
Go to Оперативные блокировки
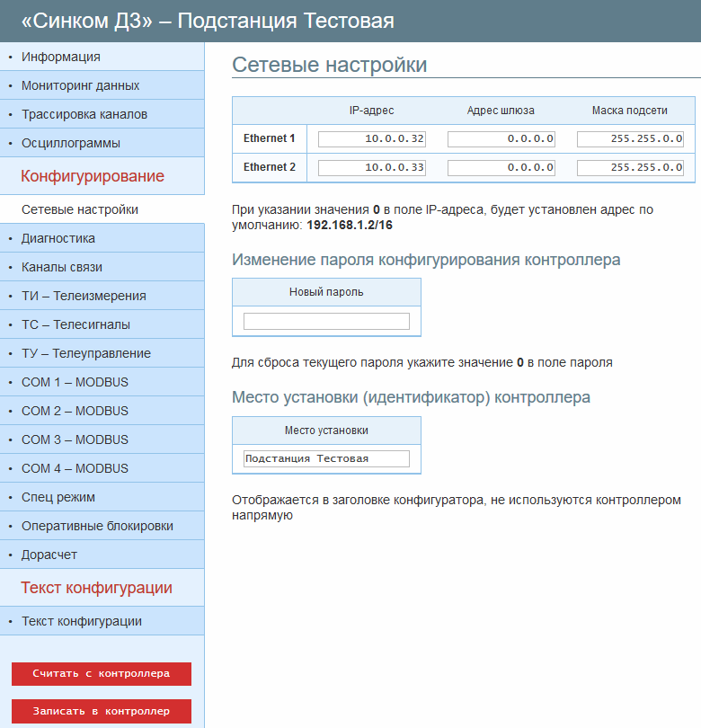point(97,526)
